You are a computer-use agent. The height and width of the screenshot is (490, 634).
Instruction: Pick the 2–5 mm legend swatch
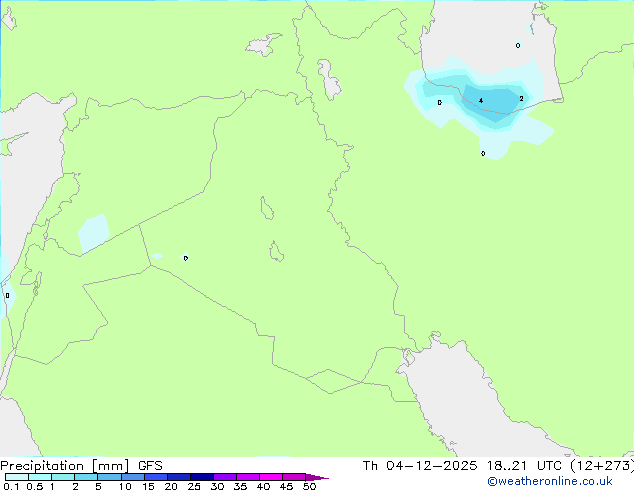point(86,477)
